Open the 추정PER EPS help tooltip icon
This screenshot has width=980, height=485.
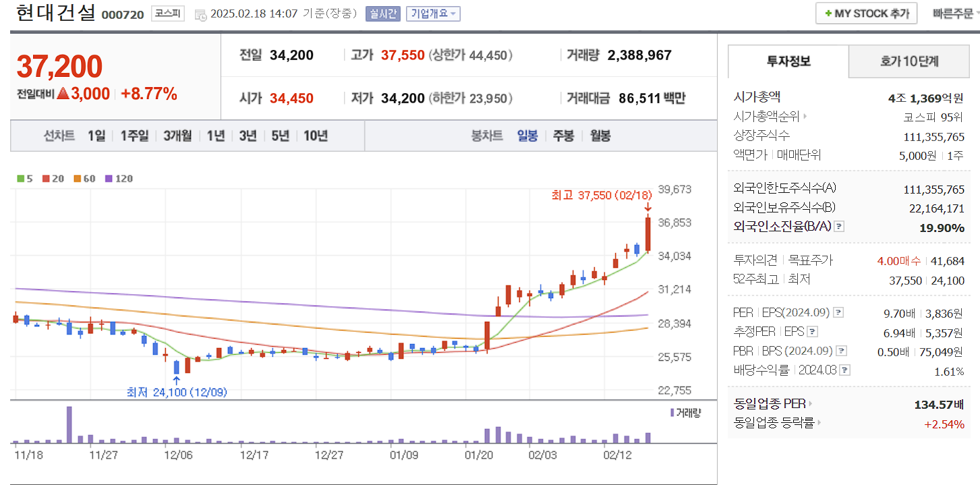(x=813, y=331)
